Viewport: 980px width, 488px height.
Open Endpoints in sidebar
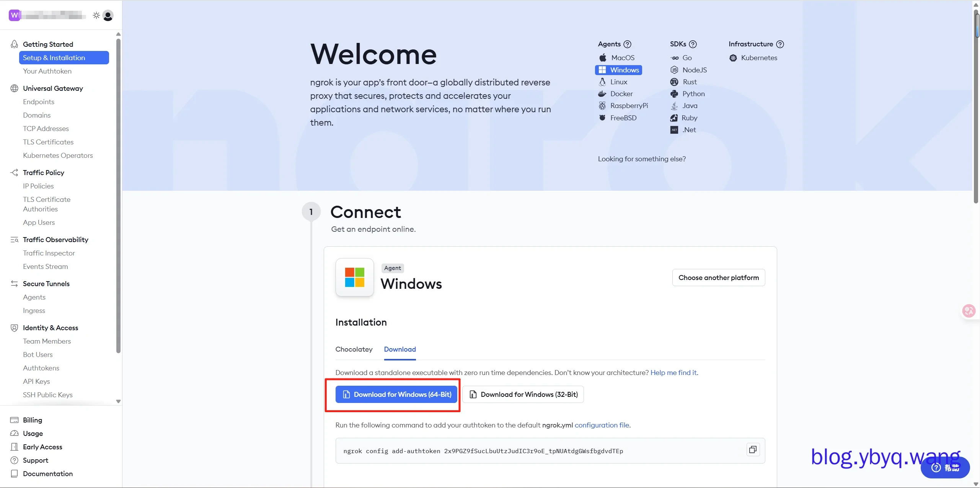(39, 102)
